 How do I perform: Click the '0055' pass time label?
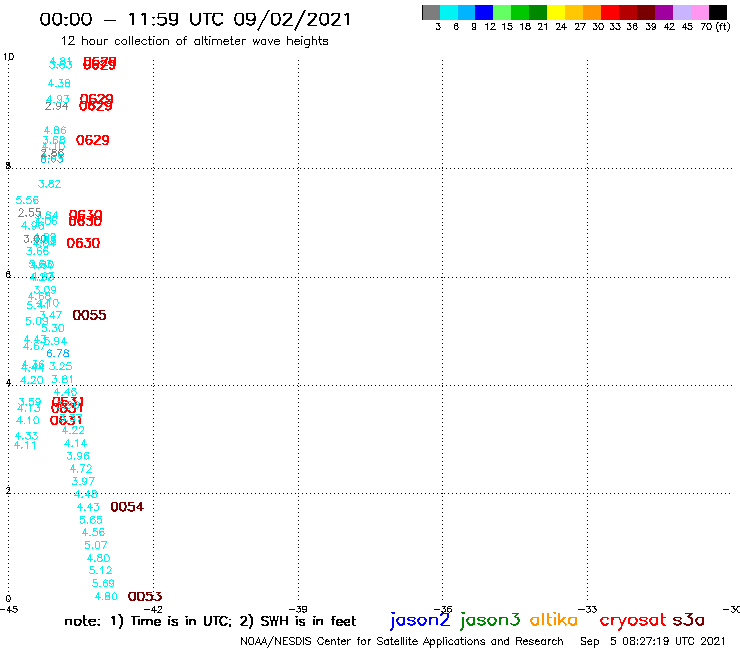tap(89, 315)
